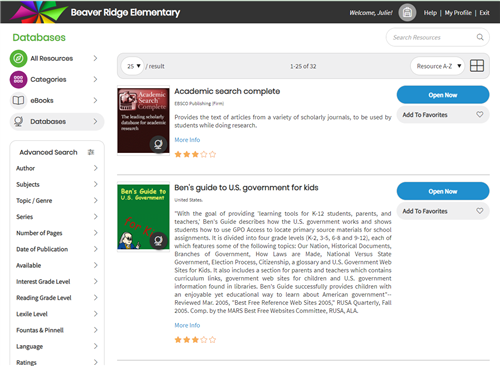Open the Resource A-Z sort dropdown
This screenshot has width=500, height=366.
[x=437, y=66]
